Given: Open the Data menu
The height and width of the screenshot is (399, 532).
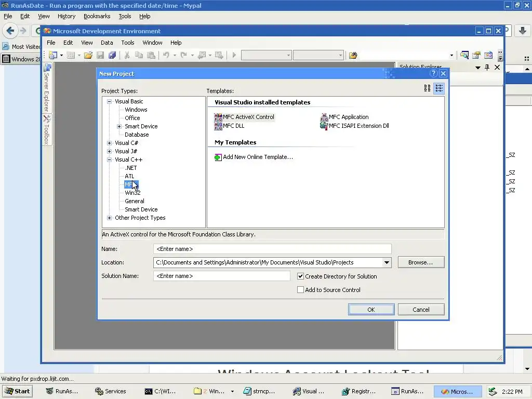Looking at the screenshot, I should pos(107,43).
